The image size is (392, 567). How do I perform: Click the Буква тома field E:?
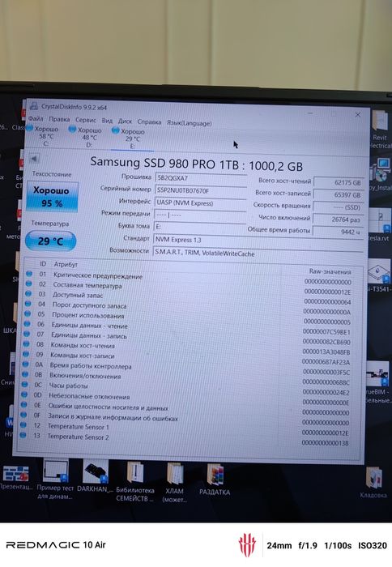pos(199,227)
